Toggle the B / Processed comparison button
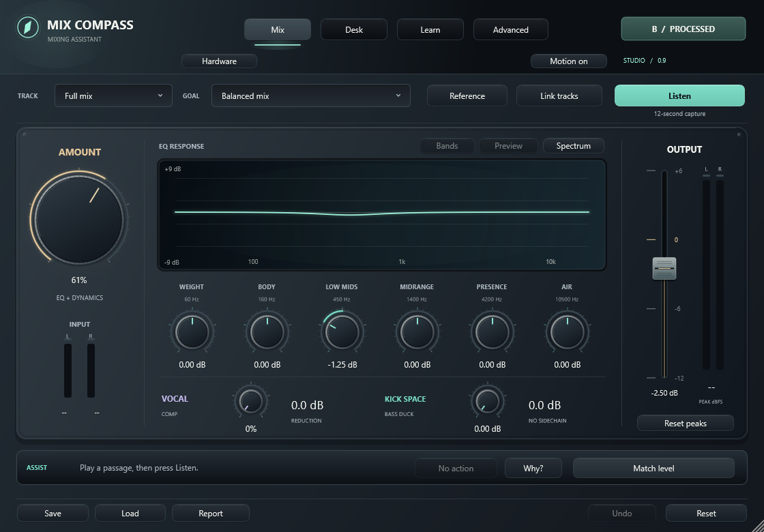Screen dimensions: 764x532 683,29
